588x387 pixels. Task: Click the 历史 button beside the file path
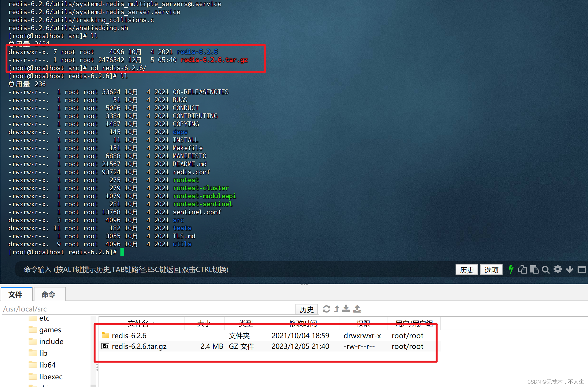(x=307, y=309)
